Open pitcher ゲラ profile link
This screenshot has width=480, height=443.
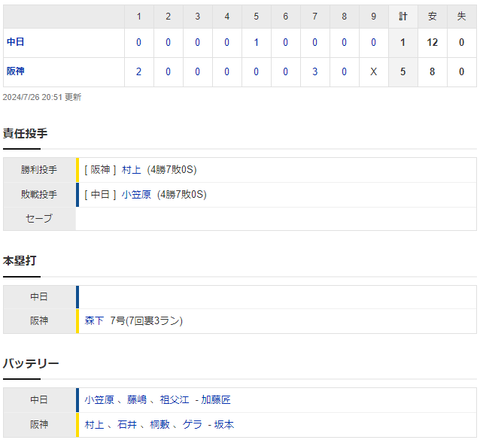pyautogui.click(x=192, y=425)
